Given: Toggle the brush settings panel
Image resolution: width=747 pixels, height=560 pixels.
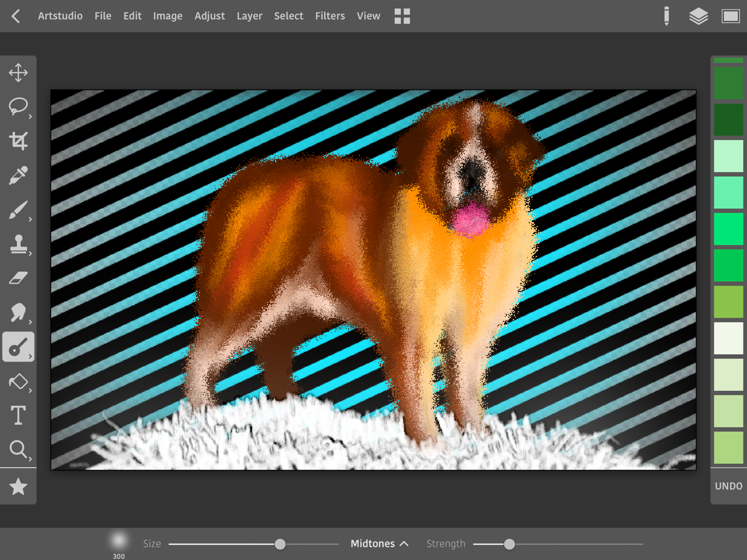Looking at the screenshot, I should [666, 16].
